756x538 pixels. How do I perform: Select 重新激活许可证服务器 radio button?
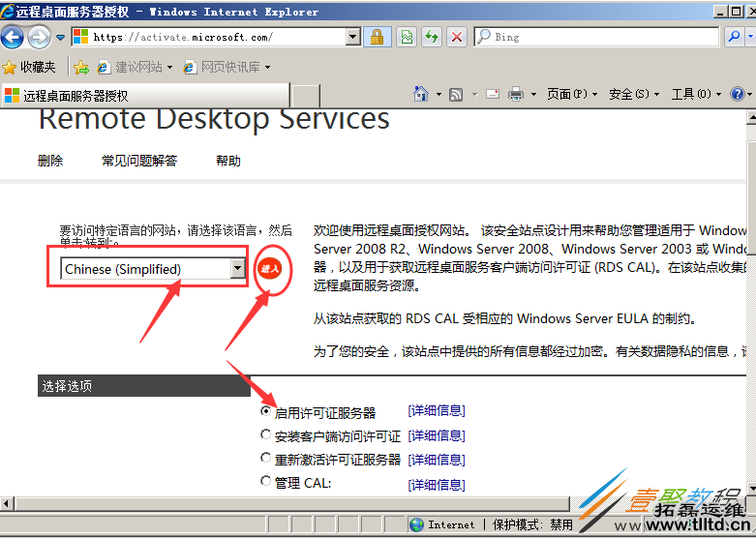coord(265,458)
